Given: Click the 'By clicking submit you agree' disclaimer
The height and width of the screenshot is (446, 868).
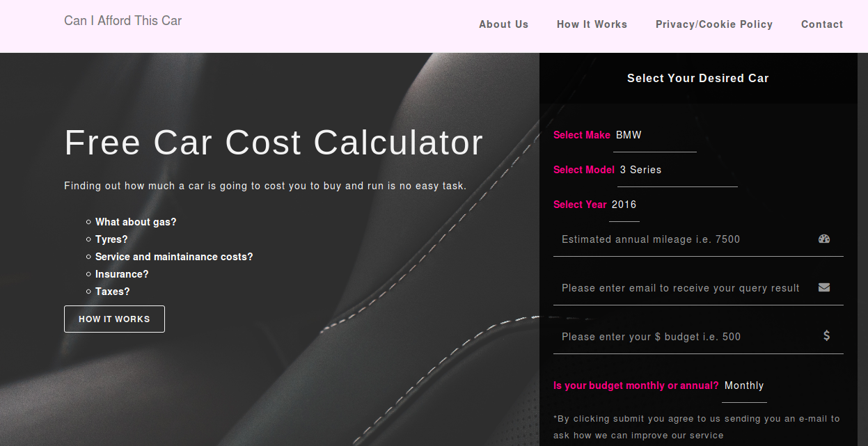Looking at the screenshot, I should tap(697, 427).
